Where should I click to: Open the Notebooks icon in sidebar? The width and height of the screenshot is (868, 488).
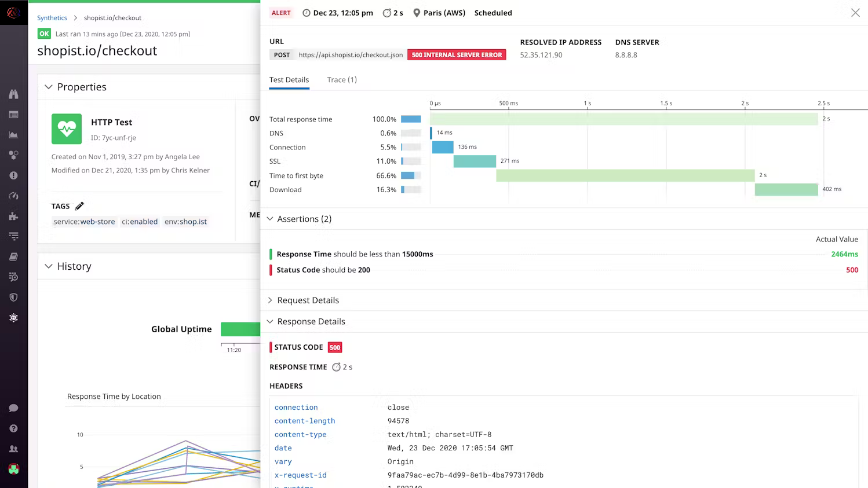(x=13, y=256)
